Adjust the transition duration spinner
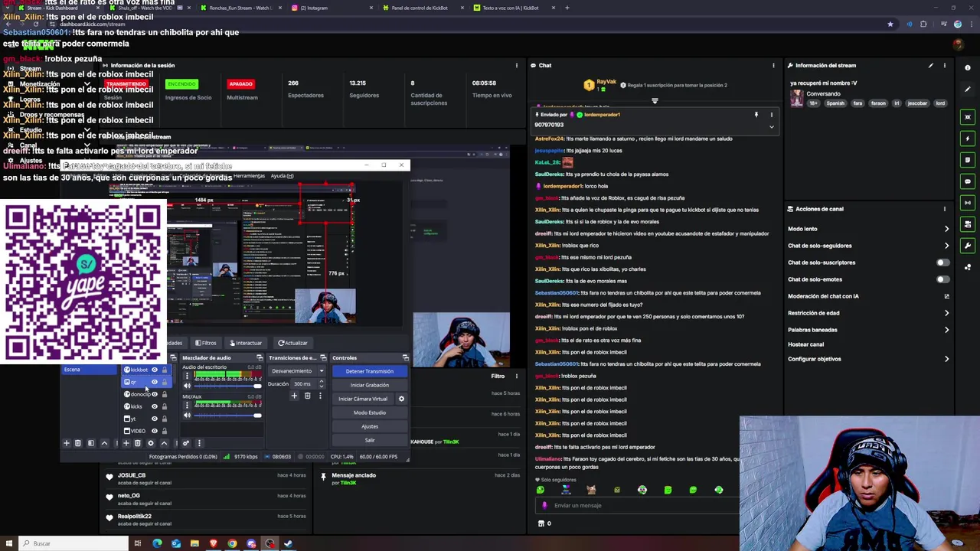Screen dimensions: 980x551 [322, 384]
